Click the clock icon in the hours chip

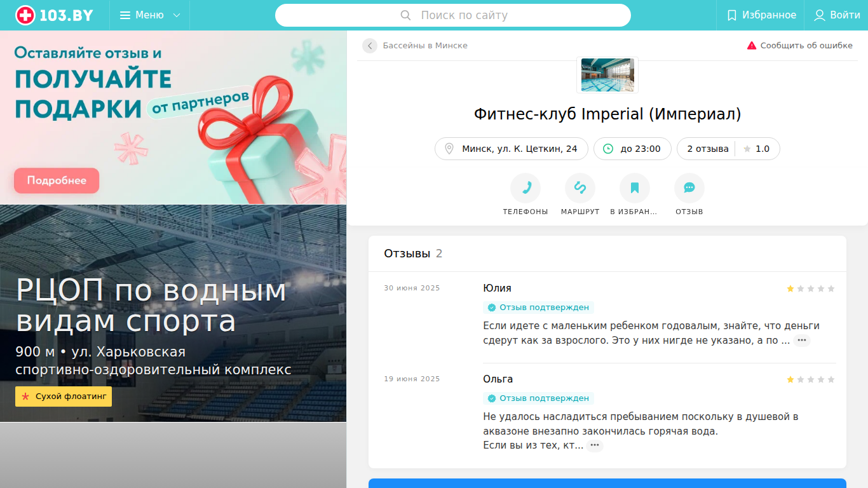[608, 149]
